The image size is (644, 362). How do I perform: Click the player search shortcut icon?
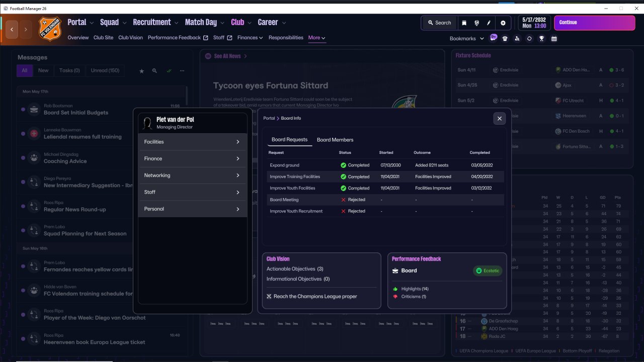(x=517, y=39)
